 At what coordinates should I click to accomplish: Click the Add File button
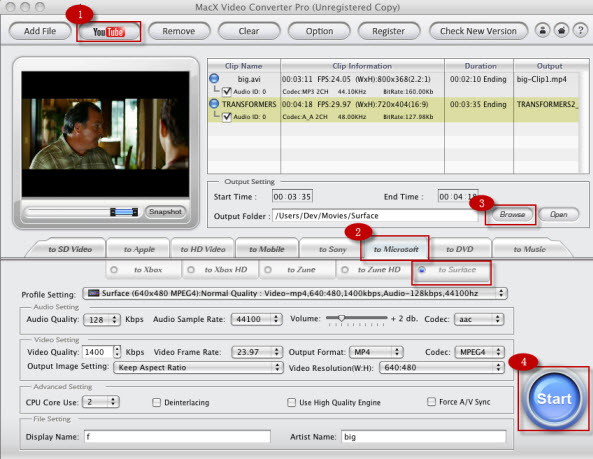coord(40,31)
